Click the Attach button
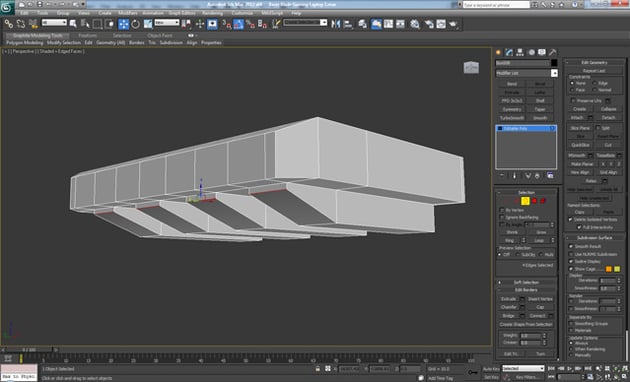 pyautogui.click(x=577, y=117)
